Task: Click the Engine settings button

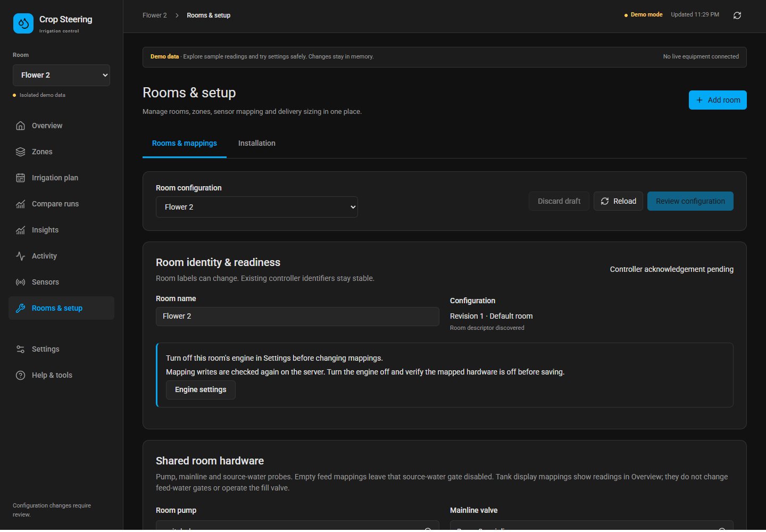Action: [x=201, y=390]
